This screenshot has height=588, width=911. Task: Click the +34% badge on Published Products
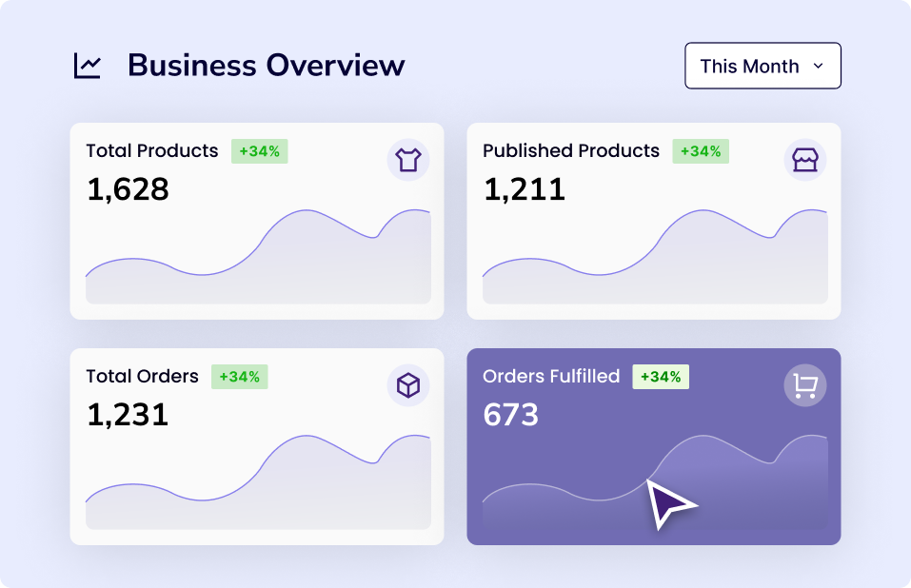click(700, 151)
